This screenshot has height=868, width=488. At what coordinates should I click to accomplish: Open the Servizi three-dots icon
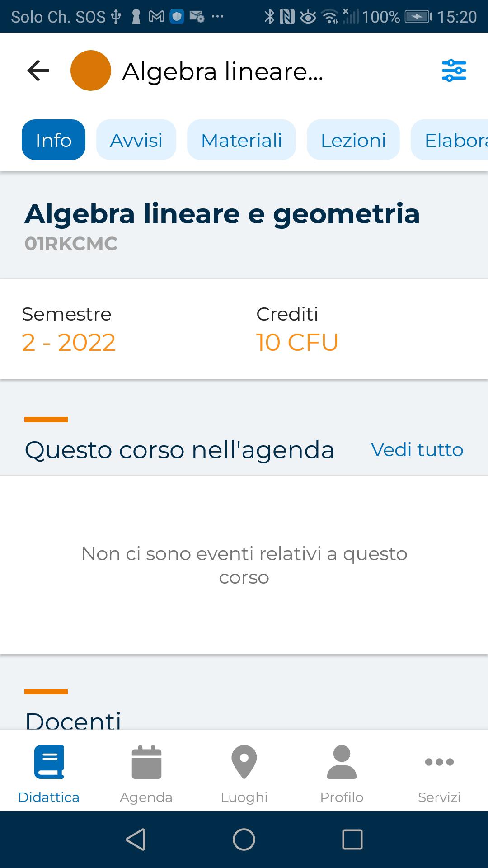439,762
